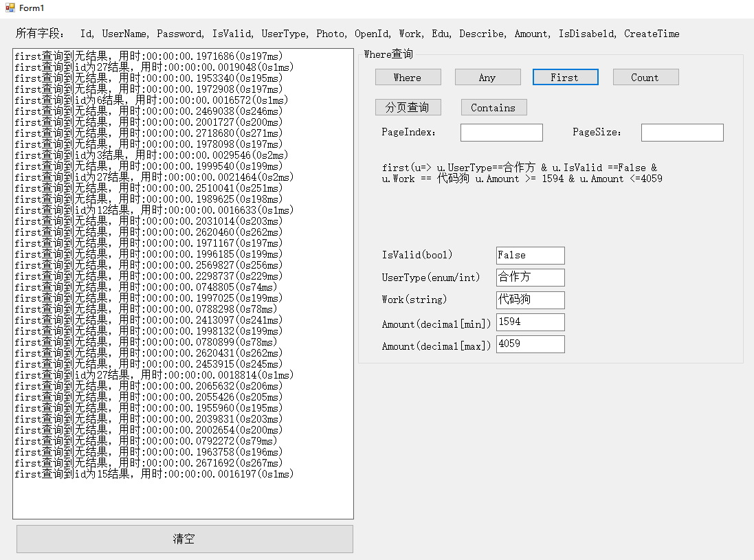Viewport: 754px width, 560px height.
Task: Click the IsValid(bool) field containing False
Action: point(530,255)
